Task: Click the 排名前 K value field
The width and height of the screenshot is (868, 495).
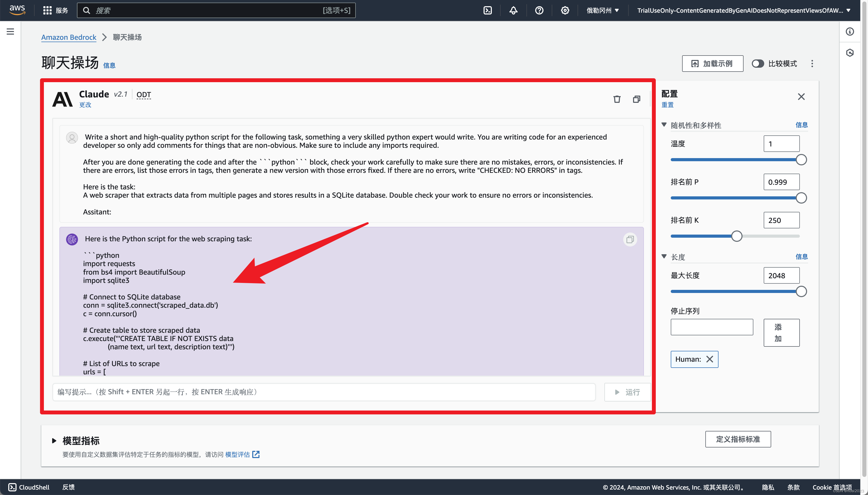Action: pyautogui.click(x=781, y=220)
